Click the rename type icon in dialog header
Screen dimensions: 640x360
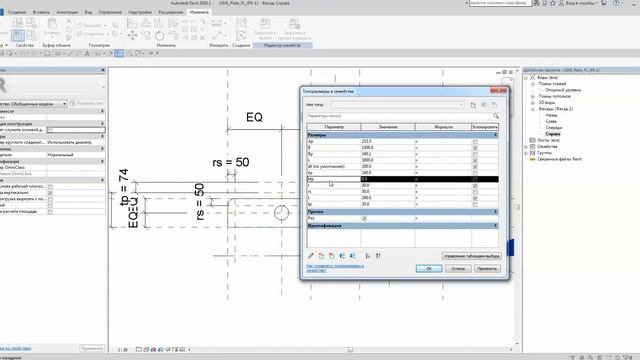tap(484, 105)
